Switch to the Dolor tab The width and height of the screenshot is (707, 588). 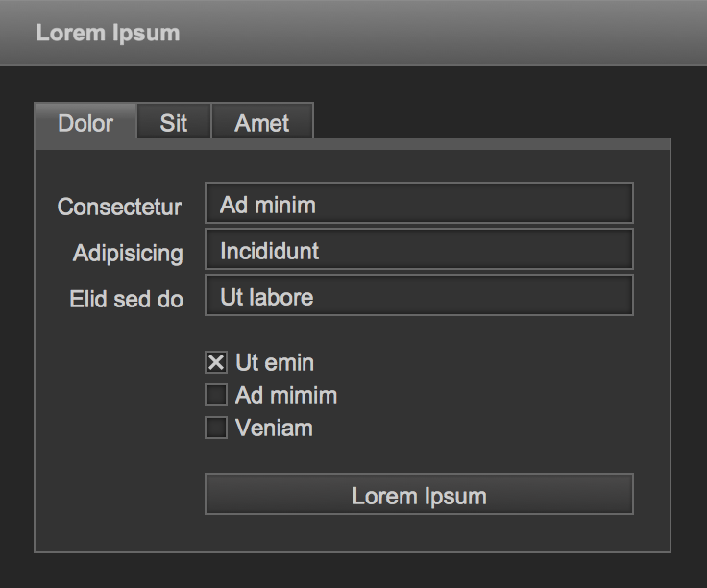click(85, 122)
